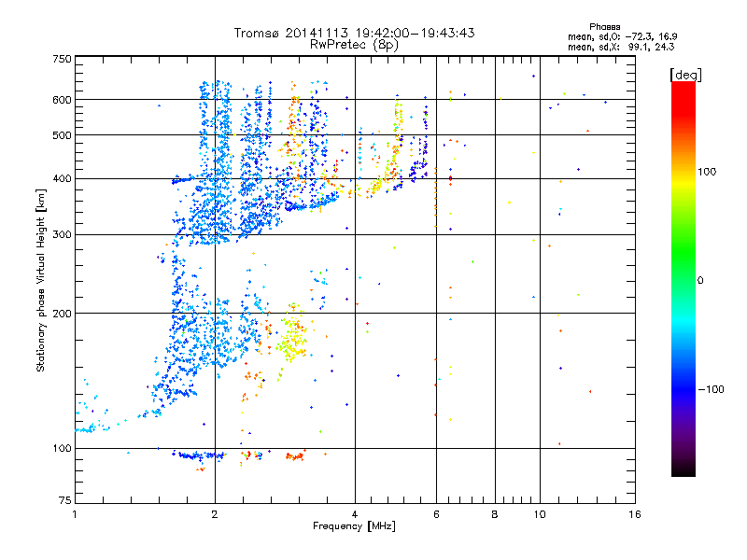Click the colorbar '0' tick label
The height and width of the screenshot is (560, 747).
point(700,281)
